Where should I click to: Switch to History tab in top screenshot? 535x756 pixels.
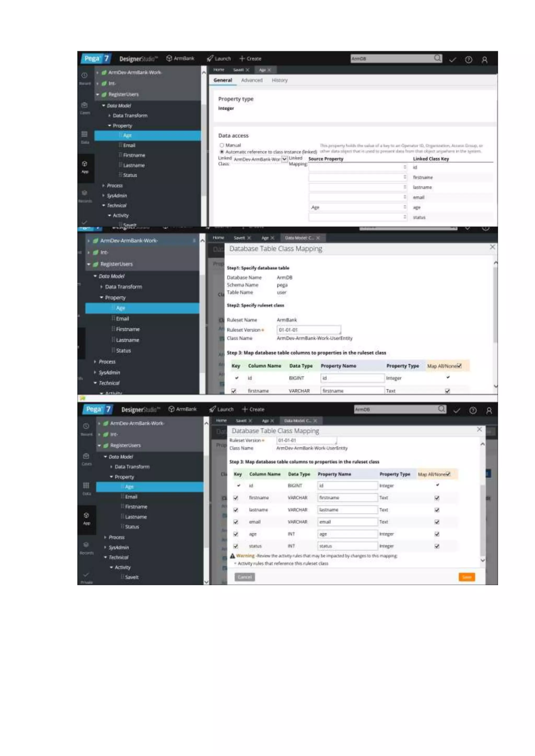[279, 80]
